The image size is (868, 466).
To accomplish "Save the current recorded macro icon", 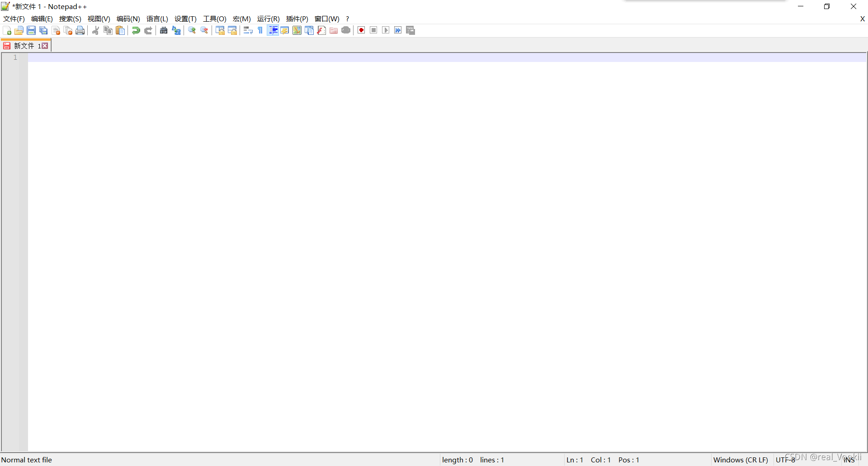I will coord(410,30).
